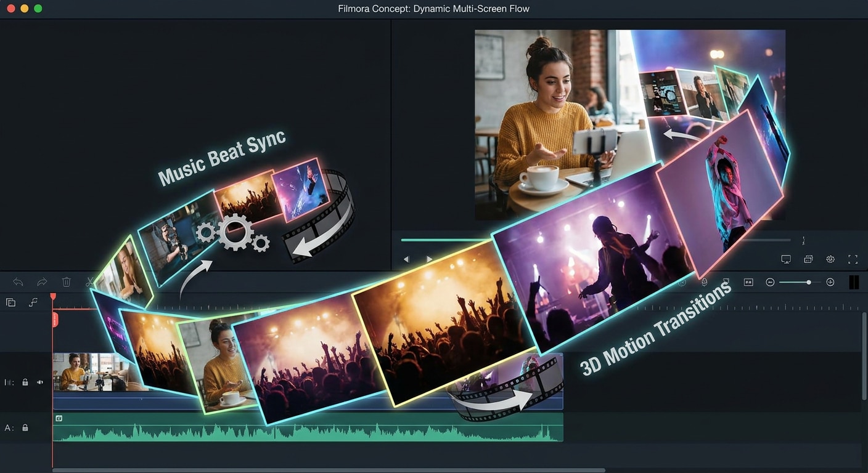The height and width of the screenshot is (473, 868).
Task: Open preview display settings monitor icon
Action: coord(786,259)
